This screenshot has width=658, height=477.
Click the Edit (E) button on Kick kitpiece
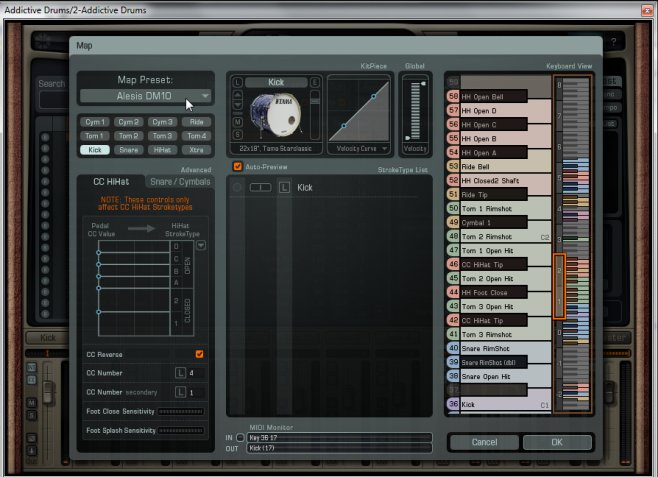(315, 82)
